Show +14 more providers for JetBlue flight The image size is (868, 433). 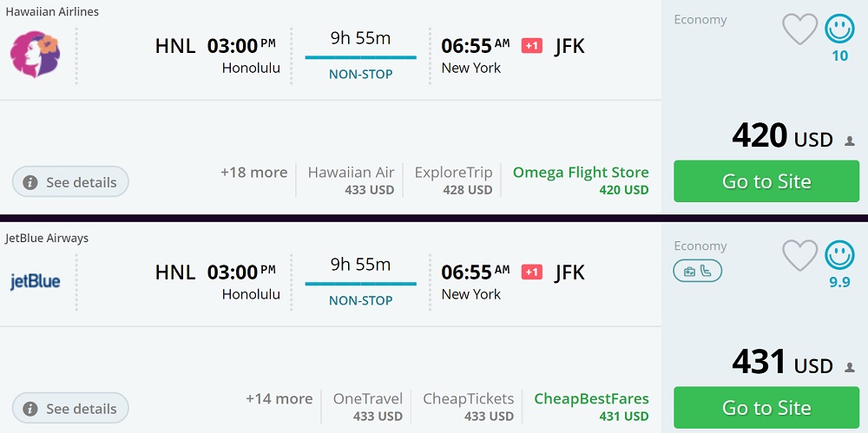point(279,399)
